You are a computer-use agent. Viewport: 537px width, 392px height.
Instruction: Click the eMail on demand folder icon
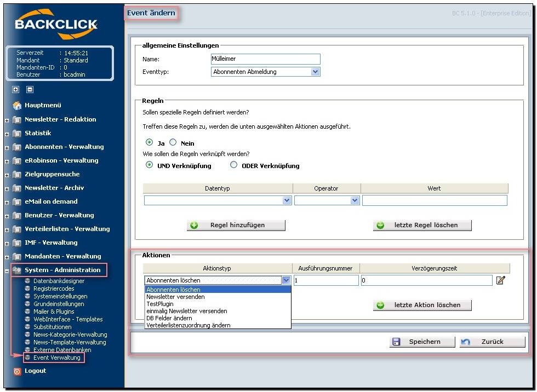pyautogui.click(x=17, y=201)
